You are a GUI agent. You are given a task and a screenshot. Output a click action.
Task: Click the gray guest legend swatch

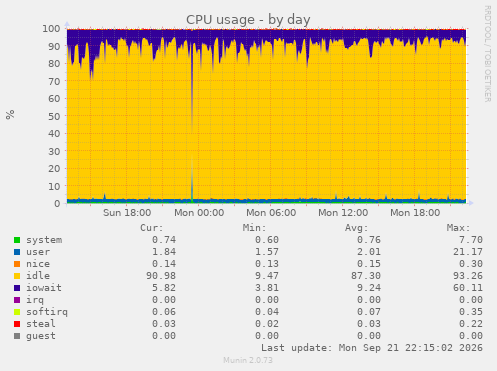click(x=17, y=336)
